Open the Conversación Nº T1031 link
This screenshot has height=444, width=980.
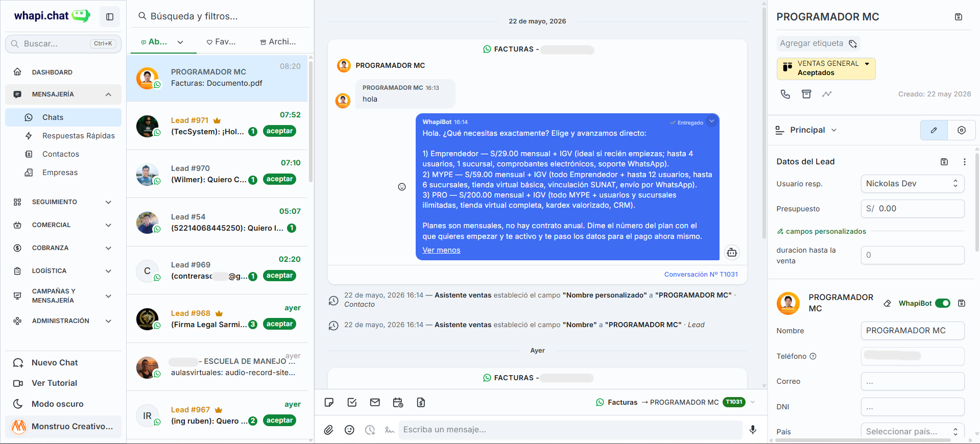[x=701, y=275]
